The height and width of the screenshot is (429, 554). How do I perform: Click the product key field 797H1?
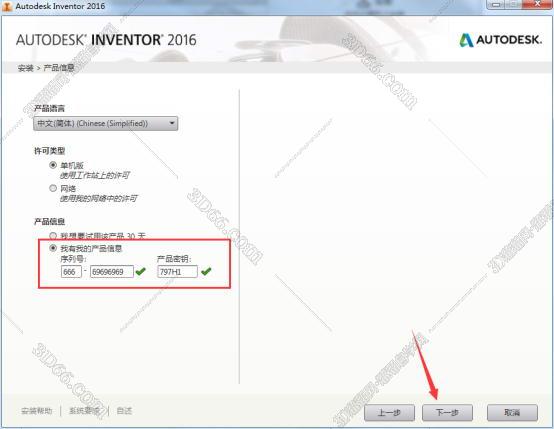[177, 272]
